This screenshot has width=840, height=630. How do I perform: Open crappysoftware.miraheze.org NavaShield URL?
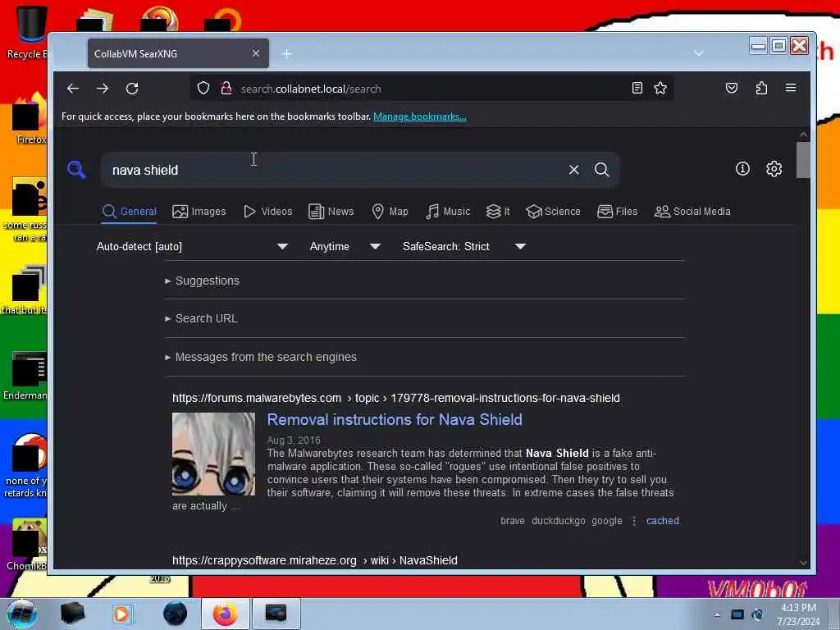[315, 560]
